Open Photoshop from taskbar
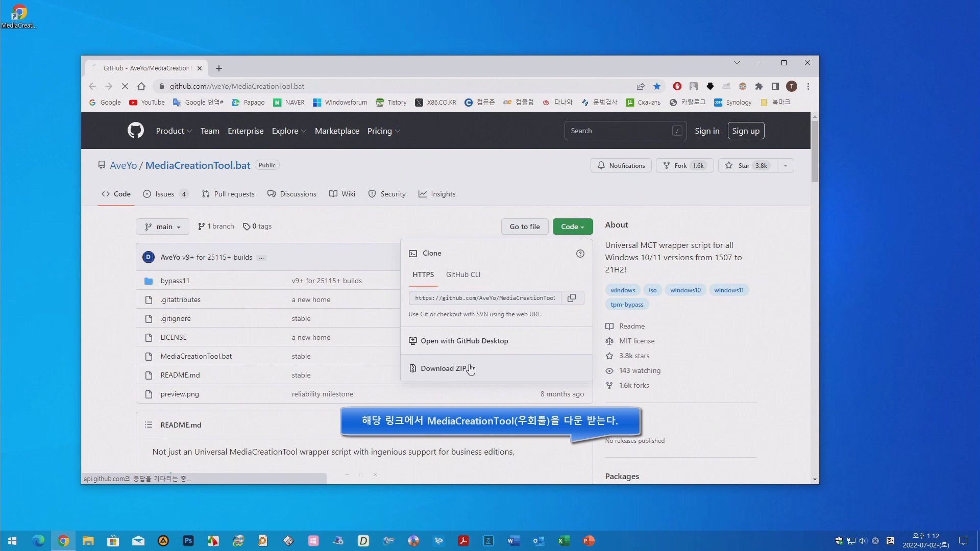The width and height of the screenshot is (980, 551). point(188,541)
